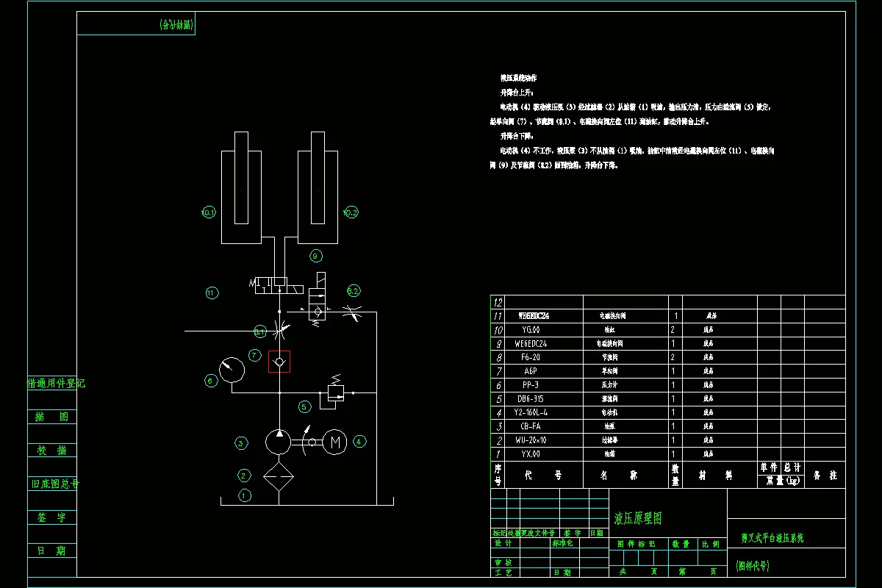Click the title '液压原理图' in title block

638,519
